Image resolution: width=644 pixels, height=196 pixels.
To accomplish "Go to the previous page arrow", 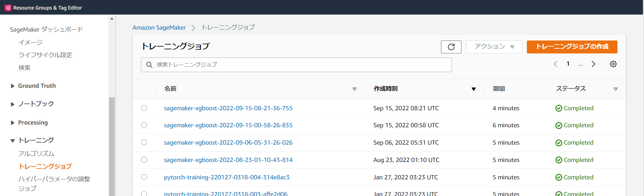I will pos(555,64).
